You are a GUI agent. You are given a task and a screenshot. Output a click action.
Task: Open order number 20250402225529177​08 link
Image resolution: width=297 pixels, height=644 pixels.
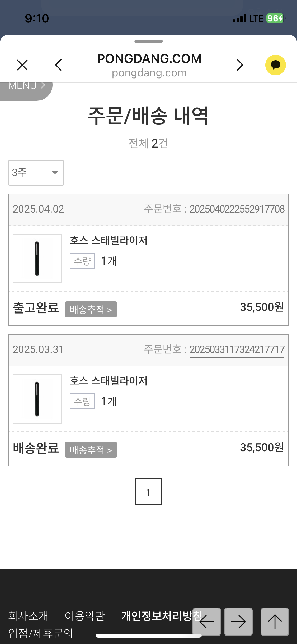237,209
